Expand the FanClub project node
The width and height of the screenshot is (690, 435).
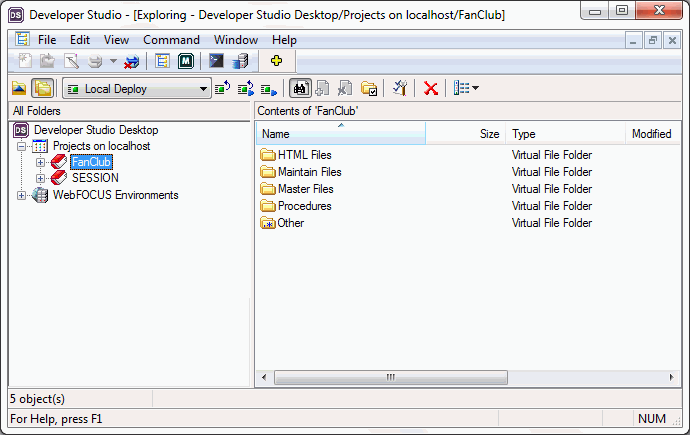click(40, 162)
